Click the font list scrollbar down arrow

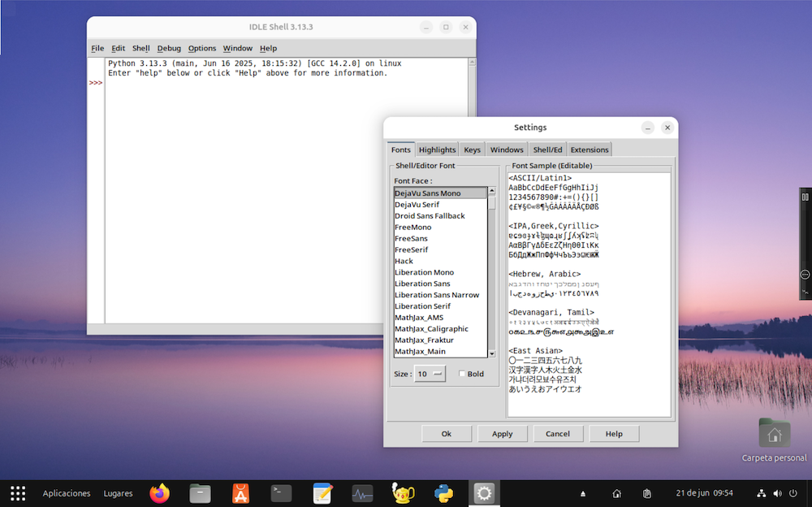(x=492, y=353)
